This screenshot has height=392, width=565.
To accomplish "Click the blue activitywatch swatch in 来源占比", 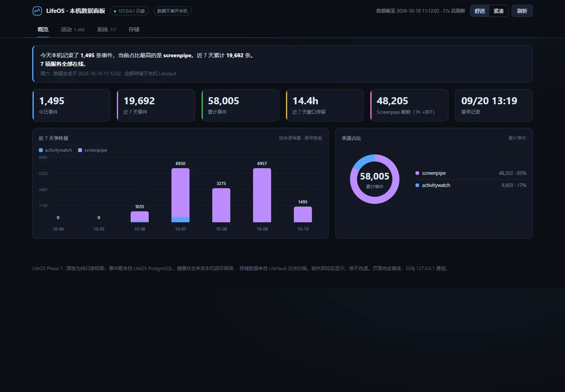I will [417, 185].
